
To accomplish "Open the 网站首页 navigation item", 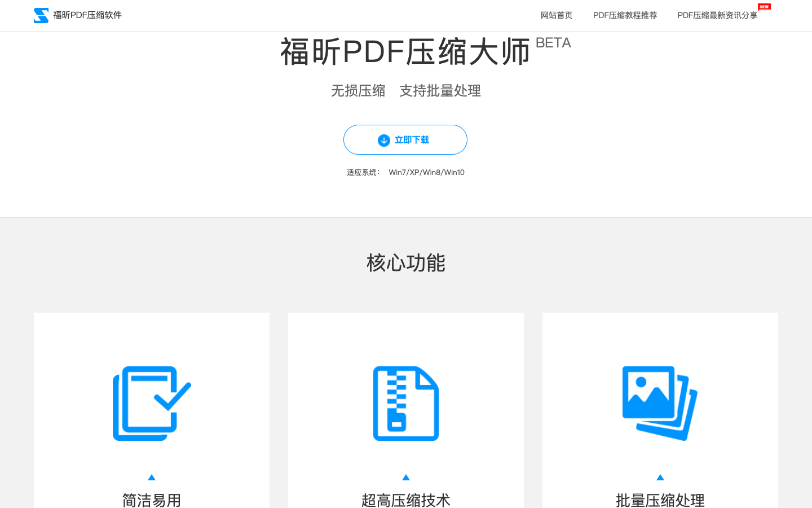I will tap(556, 15).
